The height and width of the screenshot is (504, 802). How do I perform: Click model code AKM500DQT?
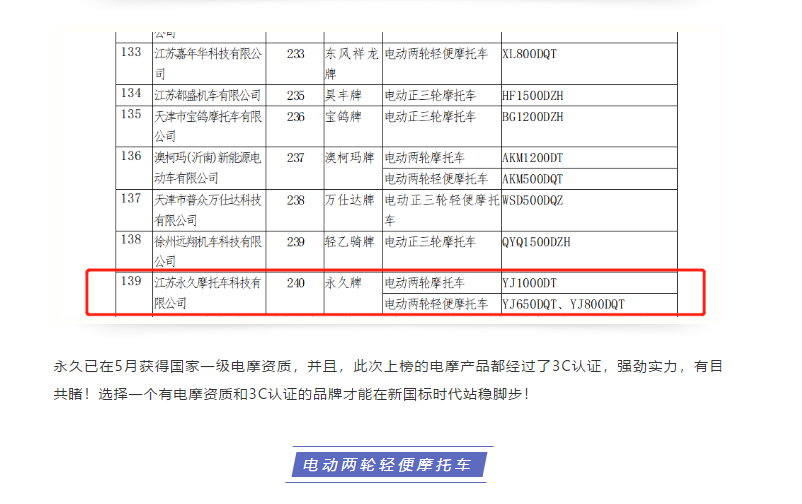pyautogui.click(x=532, y=179)
